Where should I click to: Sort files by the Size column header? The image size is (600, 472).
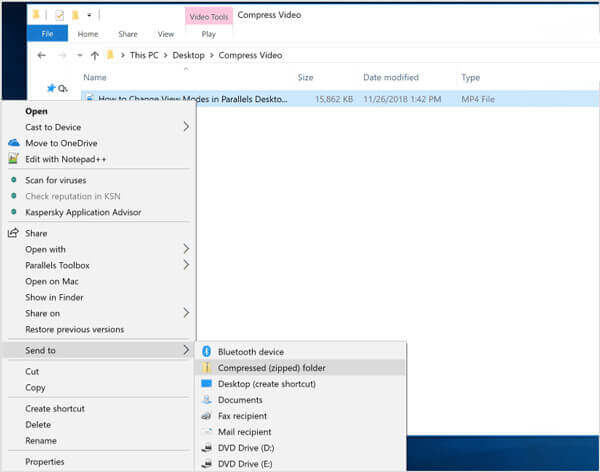[305, 77]
